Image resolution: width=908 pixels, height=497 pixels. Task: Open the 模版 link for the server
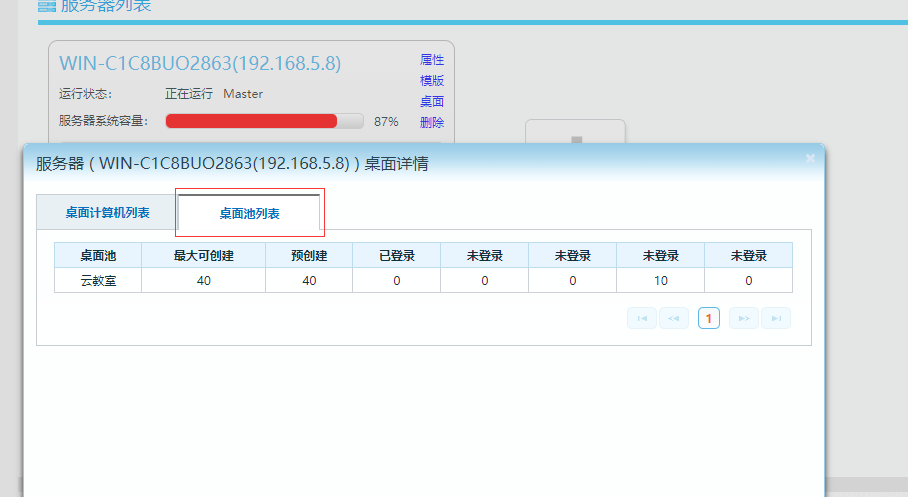[432, 81]
